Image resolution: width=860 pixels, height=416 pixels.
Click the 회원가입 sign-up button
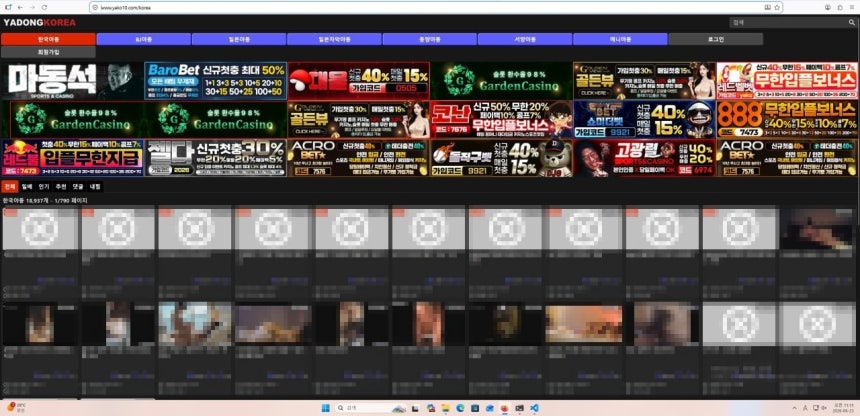pos(48,52)
